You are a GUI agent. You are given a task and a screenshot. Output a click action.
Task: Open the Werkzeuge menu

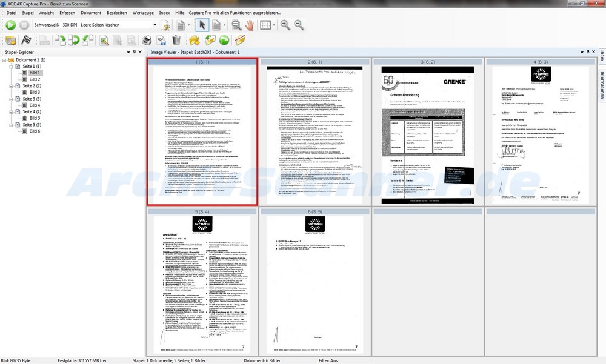point(142,12)
